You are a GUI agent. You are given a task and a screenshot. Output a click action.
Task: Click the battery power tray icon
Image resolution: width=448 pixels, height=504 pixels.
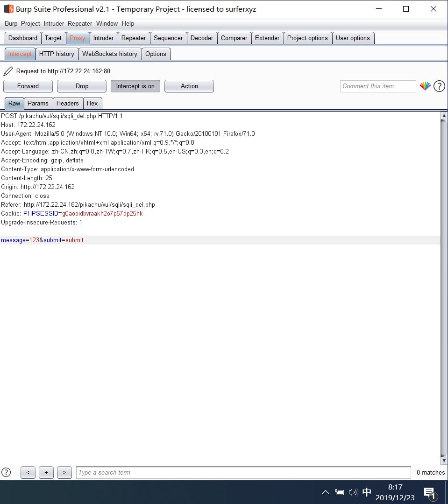point(339,492)
